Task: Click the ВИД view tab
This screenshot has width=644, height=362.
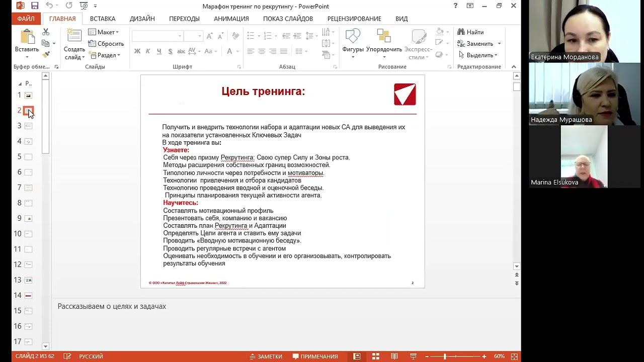Action: click(401, 19)
